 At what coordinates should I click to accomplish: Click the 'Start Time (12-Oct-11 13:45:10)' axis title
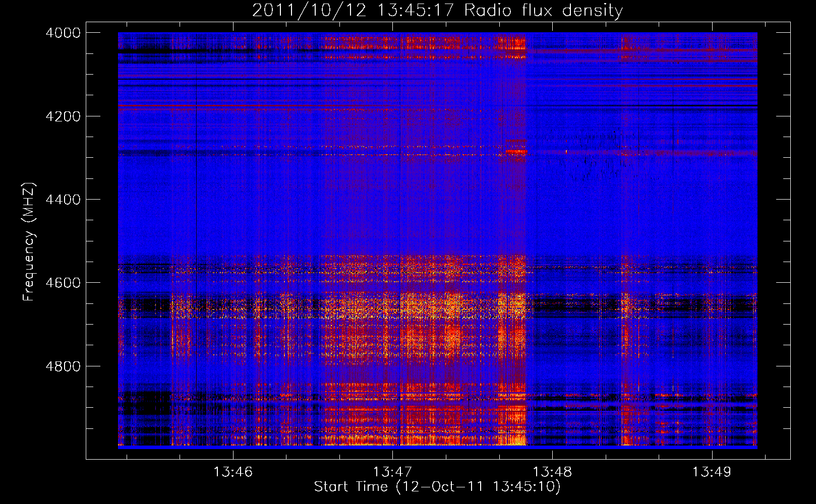pos(437,487)
